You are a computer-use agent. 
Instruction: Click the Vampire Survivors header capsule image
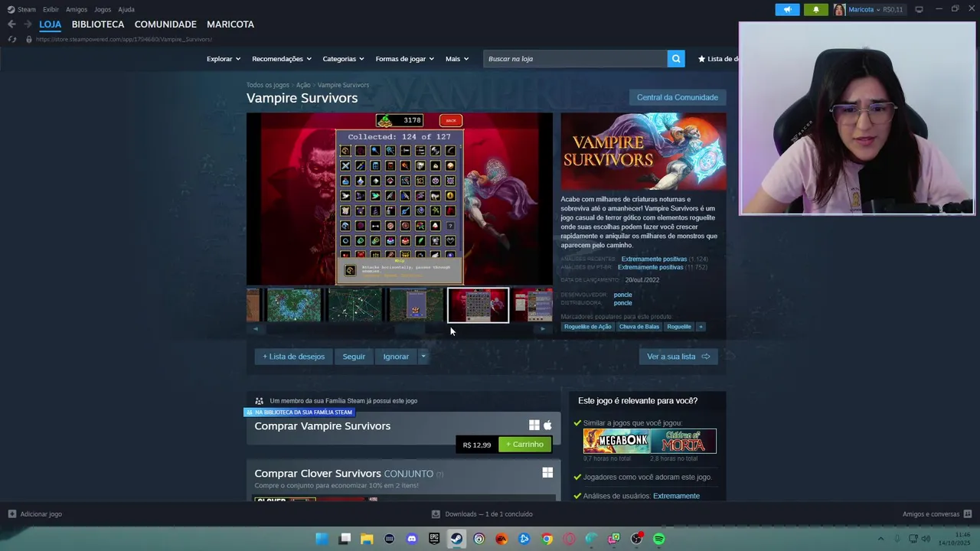[x=643, y=152]
